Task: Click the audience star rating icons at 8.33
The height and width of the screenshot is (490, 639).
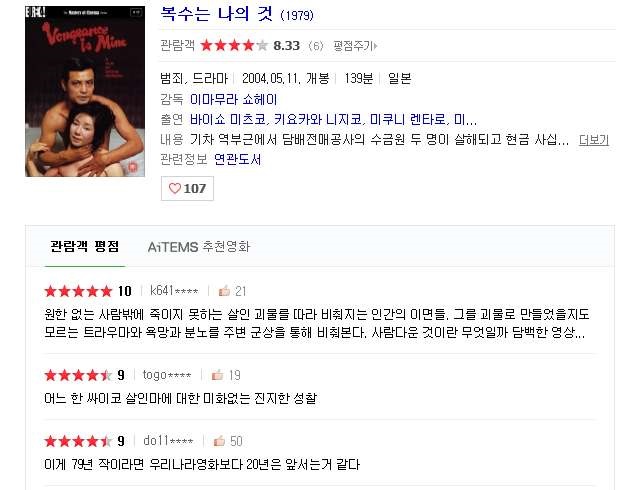Action: point(234,45)
